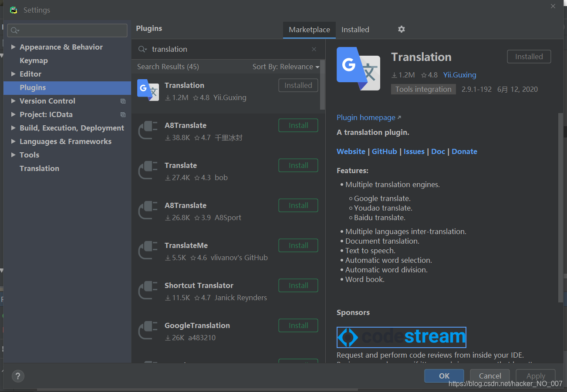Expand the Project: ICData node

click(13, 114)
